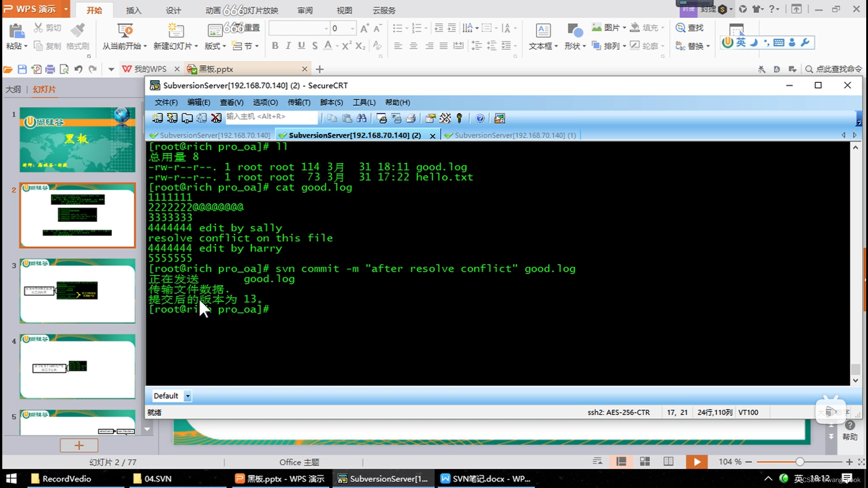
Task: Click the Copy (复制) tool
Action: [x=47, y=46]
